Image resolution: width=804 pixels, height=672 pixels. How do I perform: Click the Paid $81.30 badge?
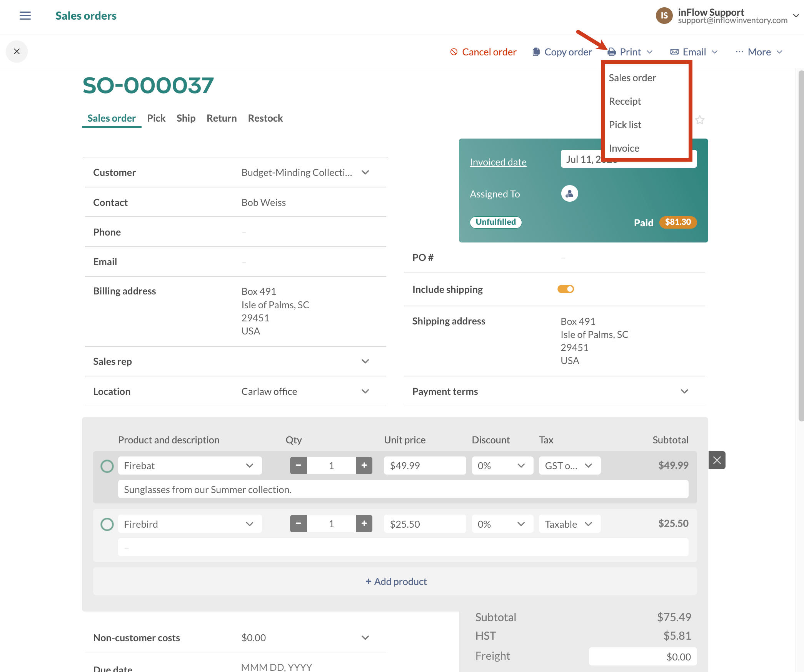(x=678, y=222)
